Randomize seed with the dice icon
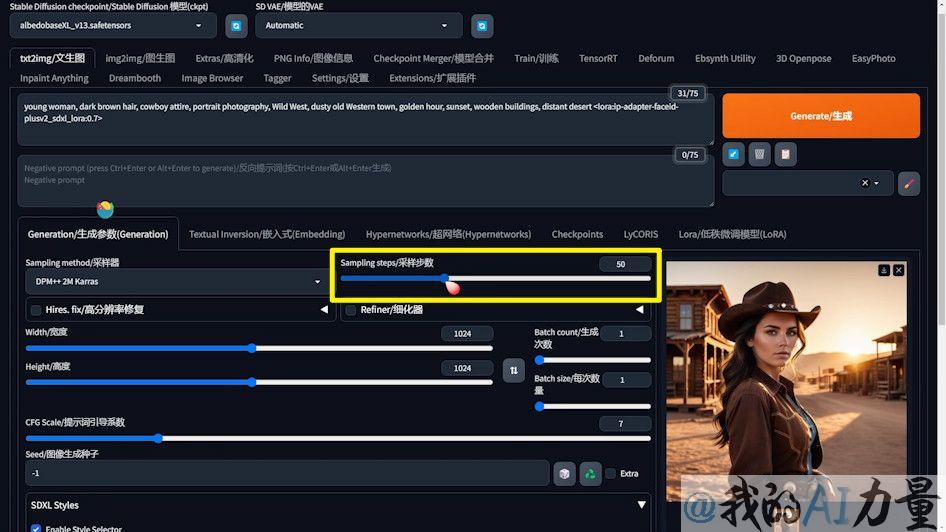946x532 pixels. (564, 473)
